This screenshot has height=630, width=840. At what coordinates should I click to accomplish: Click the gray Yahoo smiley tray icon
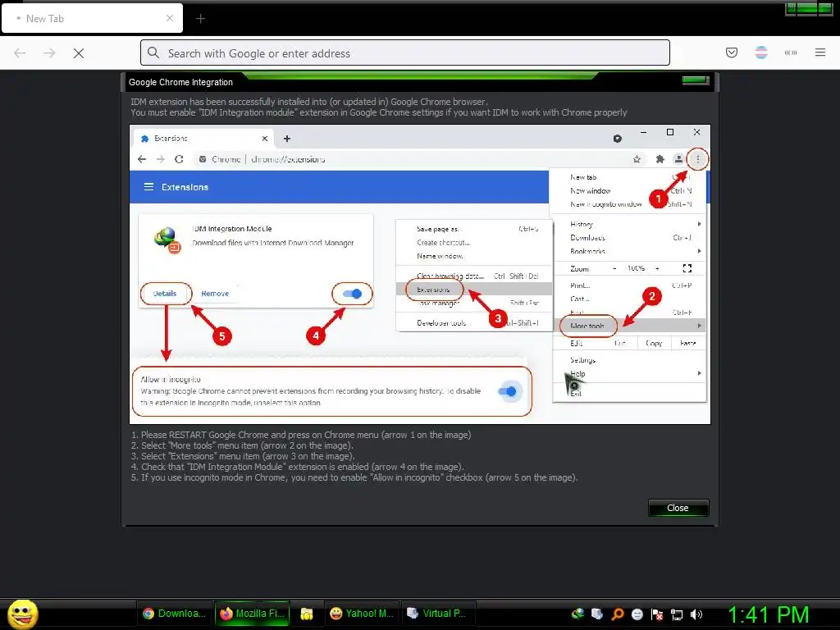pos(637,614)
